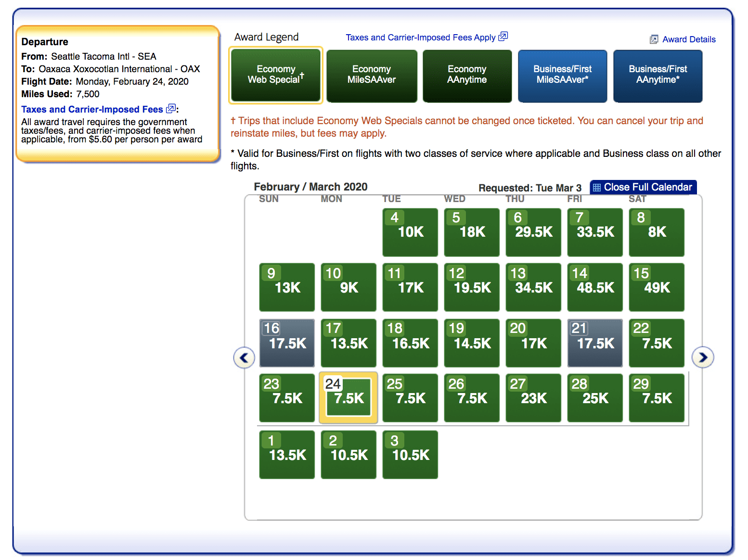Image resolution: width=748 pixels, height=560 pixels.
Task: Choose Economy AAnytime award type
Action: tap(467, 75)
